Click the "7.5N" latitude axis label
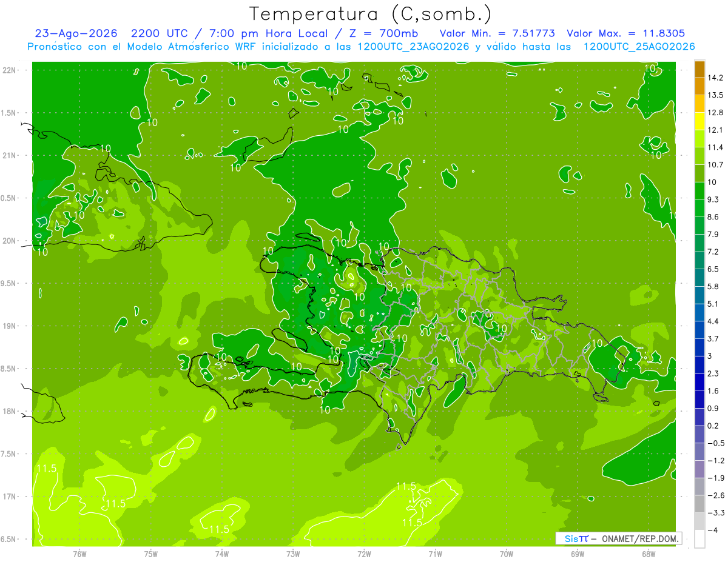 (10, 454)
